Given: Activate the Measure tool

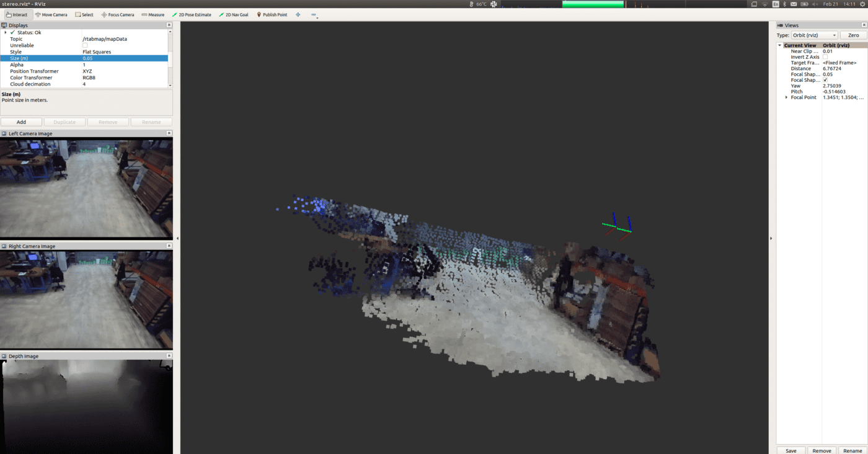Looking at the screenshot, I should coord(153,14).
